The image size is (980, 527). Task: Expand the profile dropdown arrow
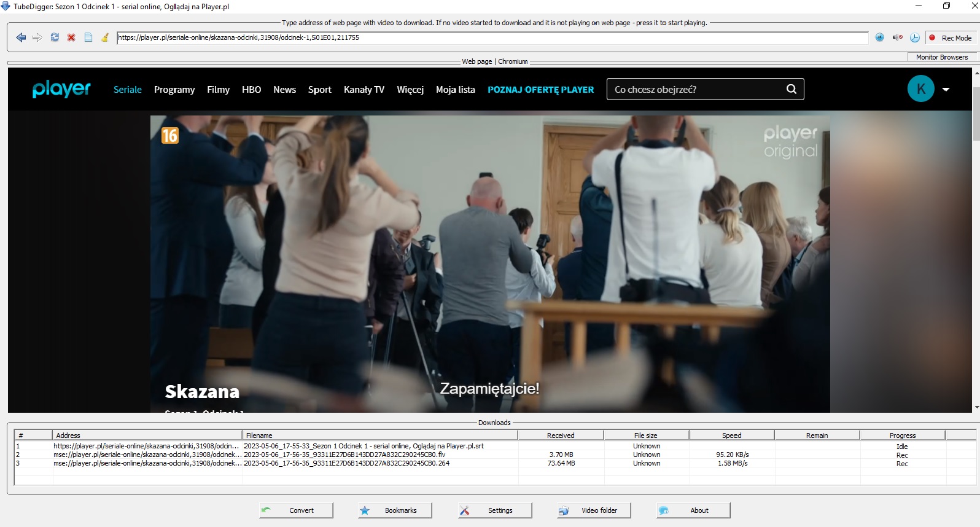click(x=946, y=90)
